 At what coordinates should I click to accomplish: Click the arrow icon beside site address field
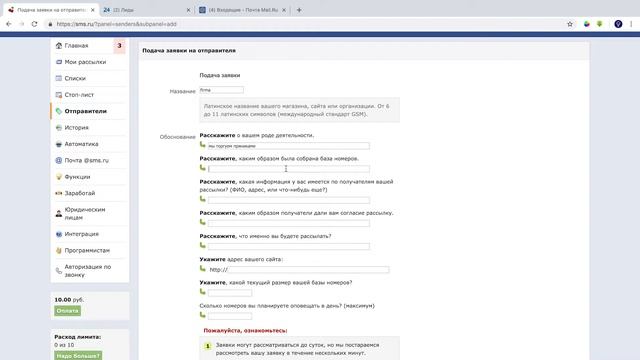203,269
